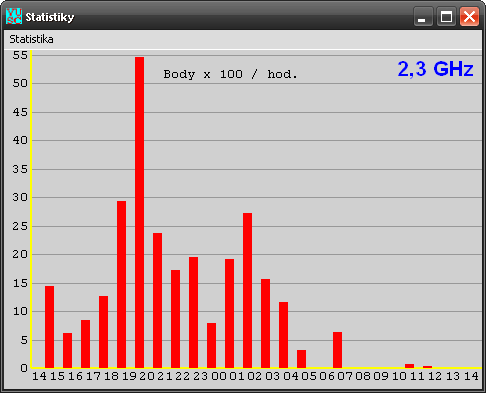Click the Body x 100 / hod. caption
Image resolution: width=486 pixels, height=393 pixels.
pos(230,74)
